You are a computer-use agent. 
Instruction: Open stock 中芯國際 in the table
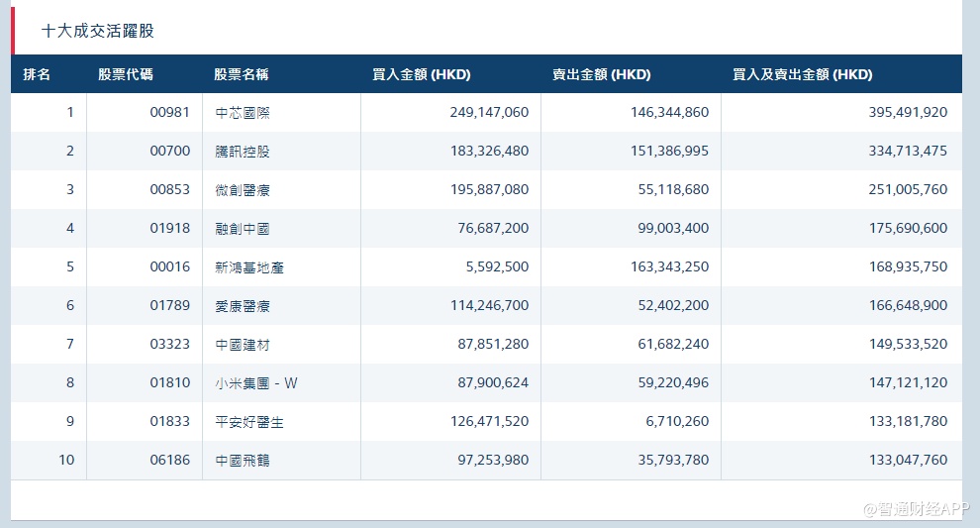243,113
